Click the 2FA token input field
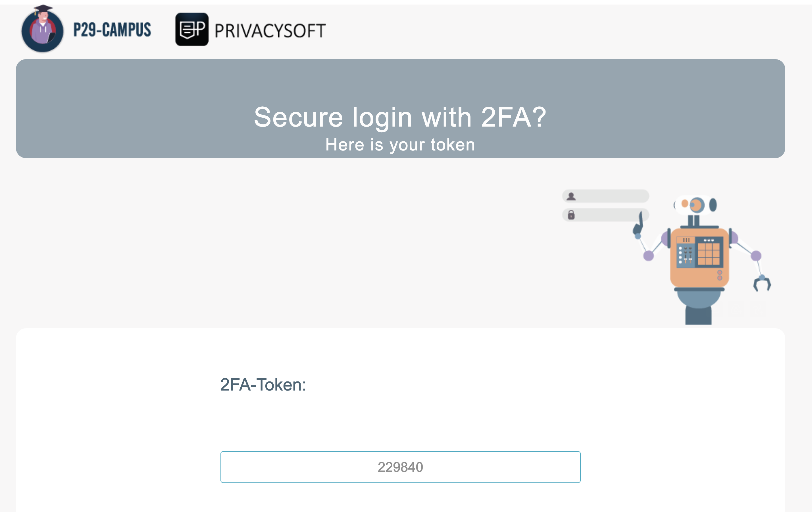Screen dimensions: 812x512 pos(400,467)
